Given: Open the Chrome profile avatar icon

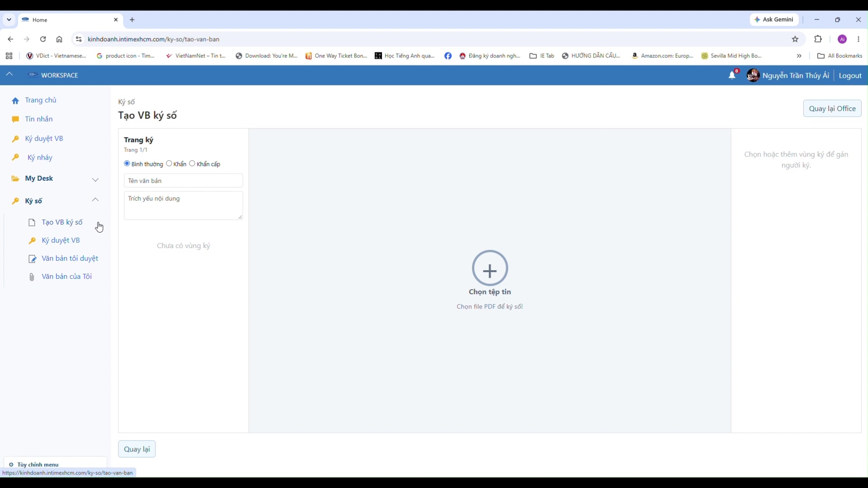Looking at the screenshot, I should click(x=843, y=39).
